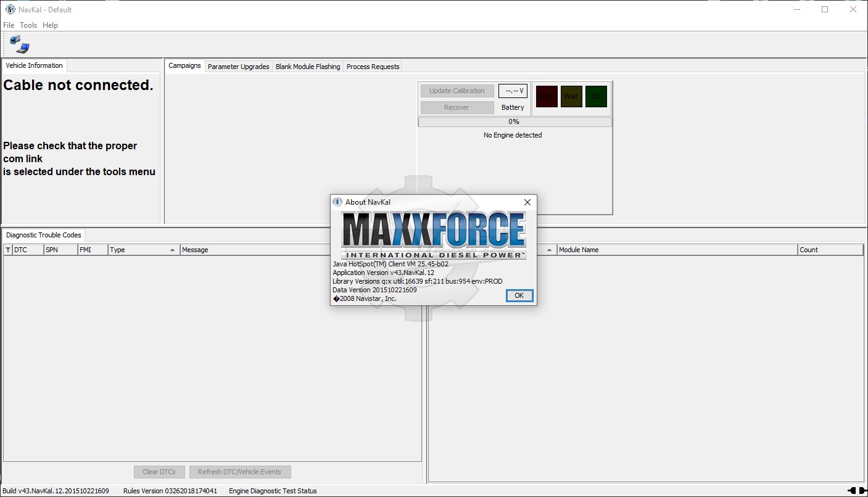Close the About NavKal dialog with X
Screen dimensions: 868x497
pos(527,202)
